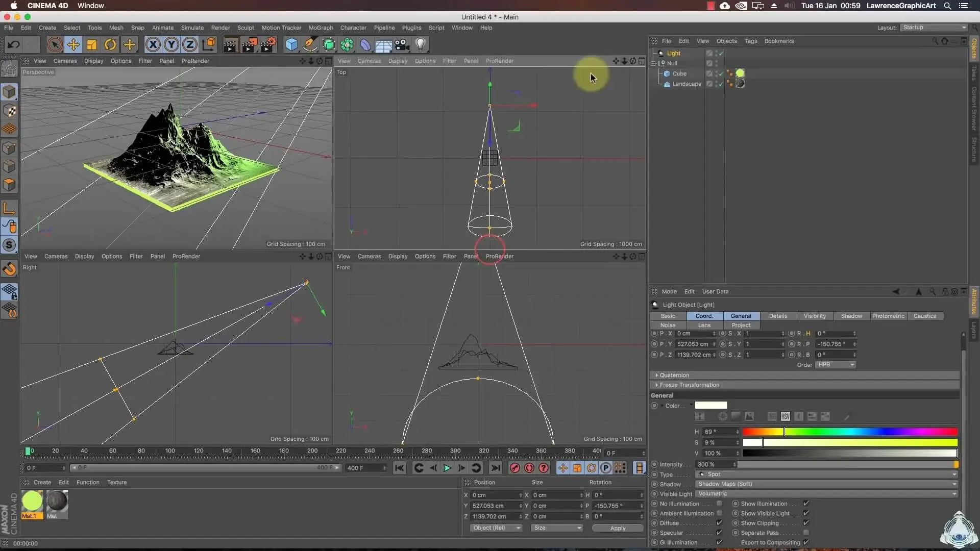Enable Texture mode in left palette
This screenshot has height=551, width=980.
9,111
